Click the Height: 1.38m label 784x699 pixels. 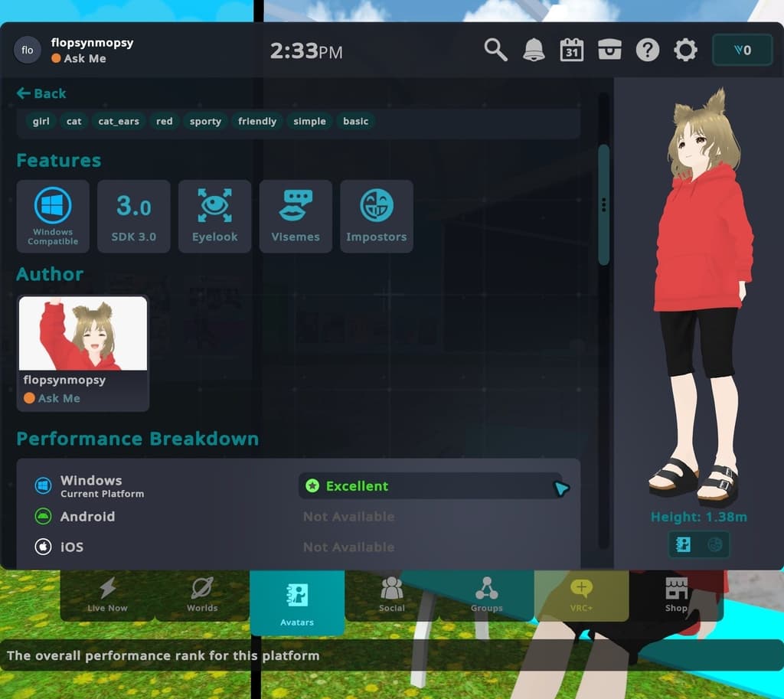pyautogui.click(x=698, y=517)
